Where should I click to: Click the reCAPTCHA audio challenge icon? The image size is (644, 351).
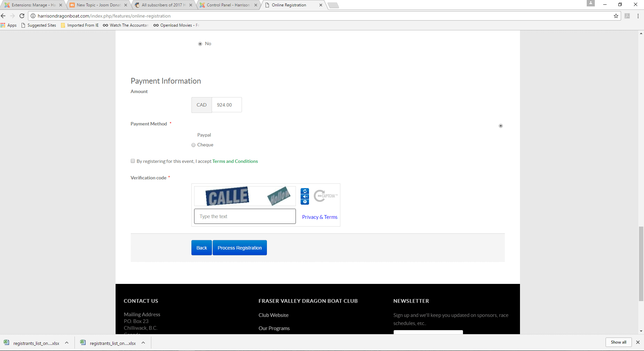tap(305, 197)
